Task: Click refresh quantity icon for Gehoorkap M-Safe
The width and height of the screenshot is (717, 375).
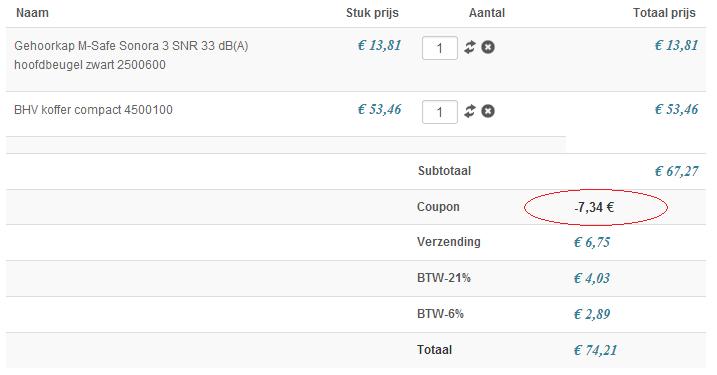Action: (x=470, y=47)
